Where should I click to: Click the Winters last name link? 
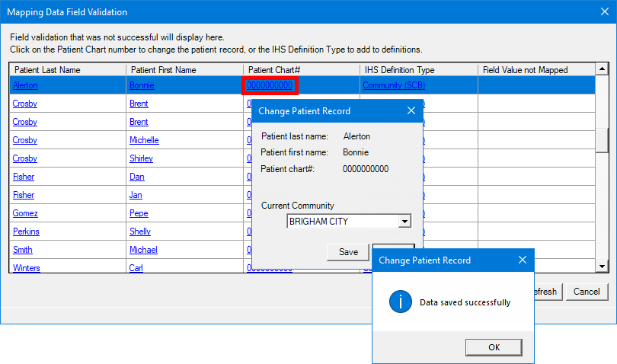click(27, 268)
